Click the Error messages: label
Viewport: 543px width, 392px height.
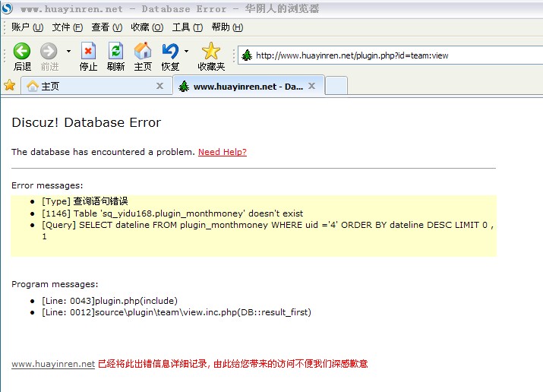coord(47,185)
